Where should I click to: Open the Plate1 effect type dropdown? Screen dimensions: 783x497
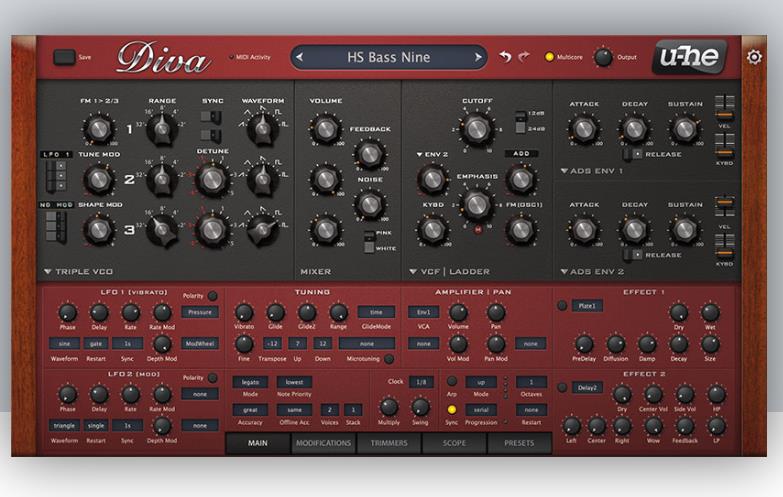pos(587,306)
